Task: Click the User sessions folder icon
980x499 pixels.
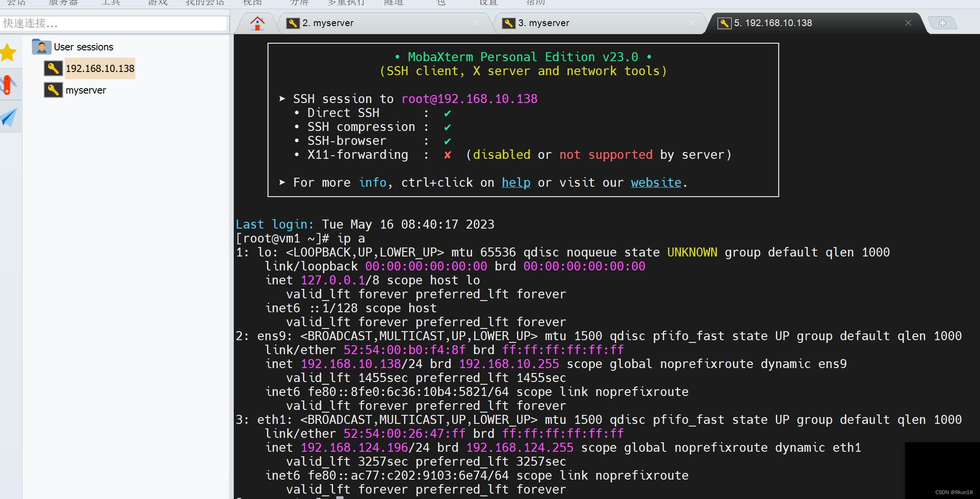Action: [x=41, y=46]
